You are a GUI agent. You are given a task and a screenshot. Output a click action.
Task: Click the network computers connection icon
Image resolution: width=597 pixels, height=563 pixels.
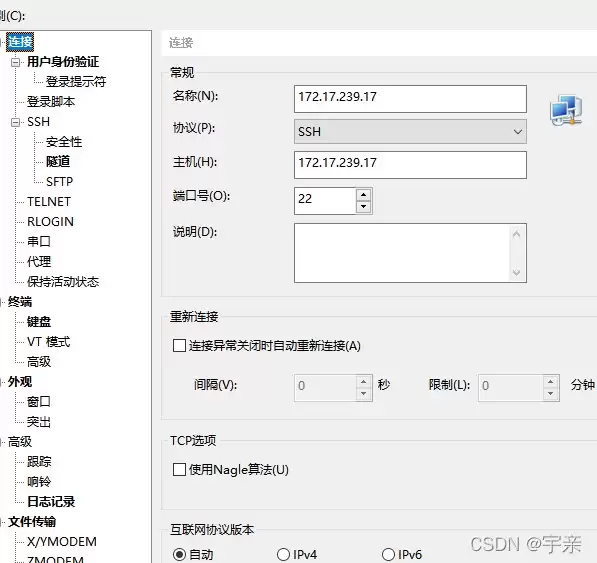(566, 110)
